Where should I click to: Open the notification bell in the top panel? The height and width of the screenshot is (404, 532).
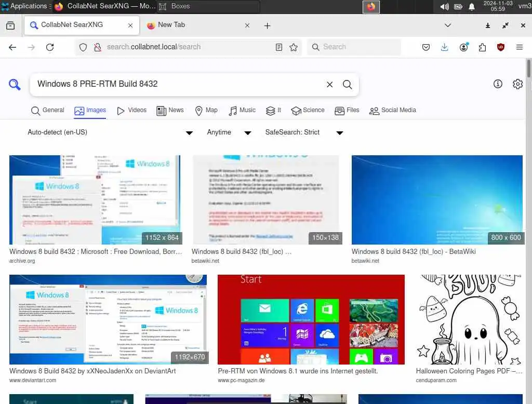[472, 7]
